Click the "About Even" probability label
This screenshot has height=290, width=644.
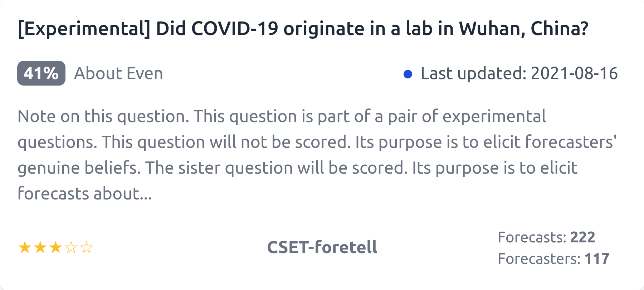point(118,73)
